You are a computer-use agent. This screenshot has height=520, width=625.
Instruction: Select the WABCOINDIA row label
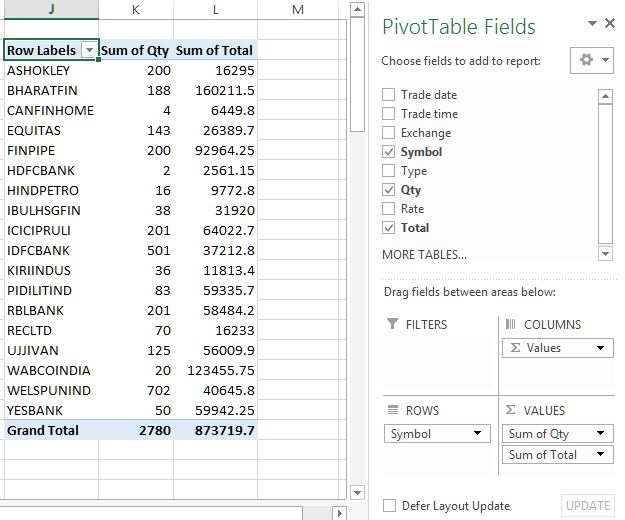[51, 370]
